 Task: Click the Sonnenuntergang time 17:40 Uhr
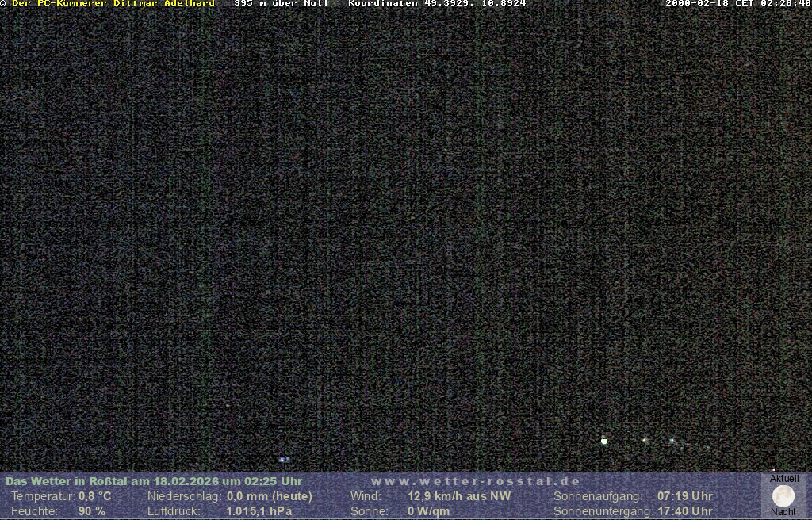pyautogui.click(x=684, y=511)
